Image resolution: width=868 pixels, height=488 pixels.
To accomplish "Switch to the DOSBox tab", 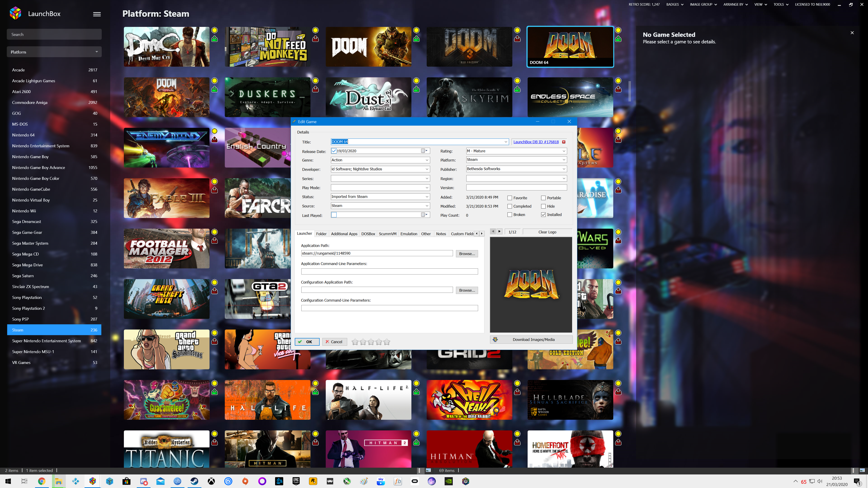I will click(368, 234).
